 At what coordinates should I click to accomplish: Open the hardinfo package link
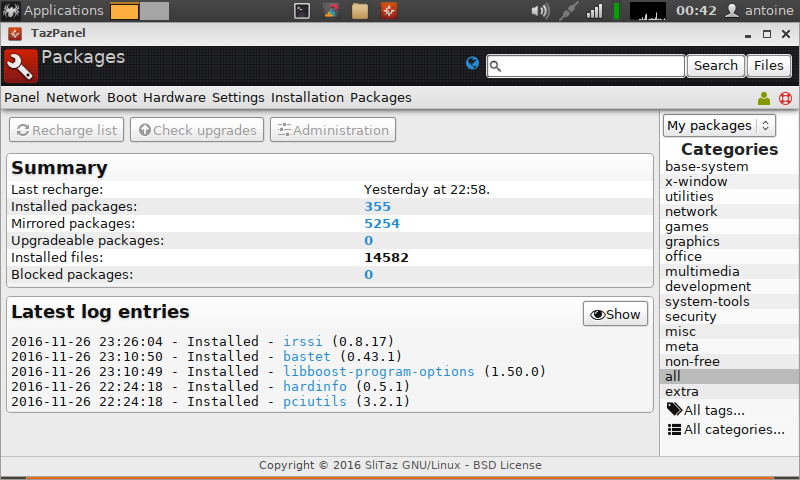click(315, 386)
